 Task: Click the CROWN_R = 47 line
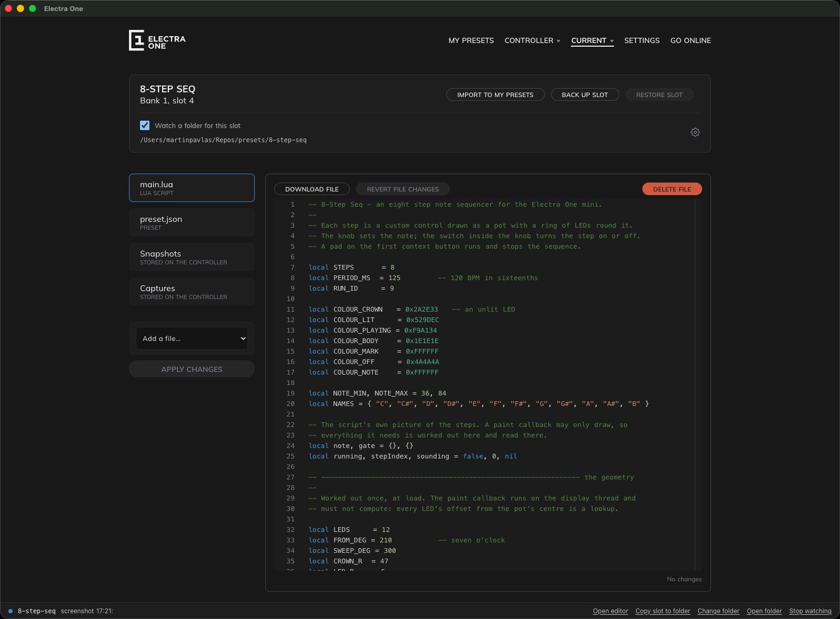pyautogui.click(x=349, y=561)
